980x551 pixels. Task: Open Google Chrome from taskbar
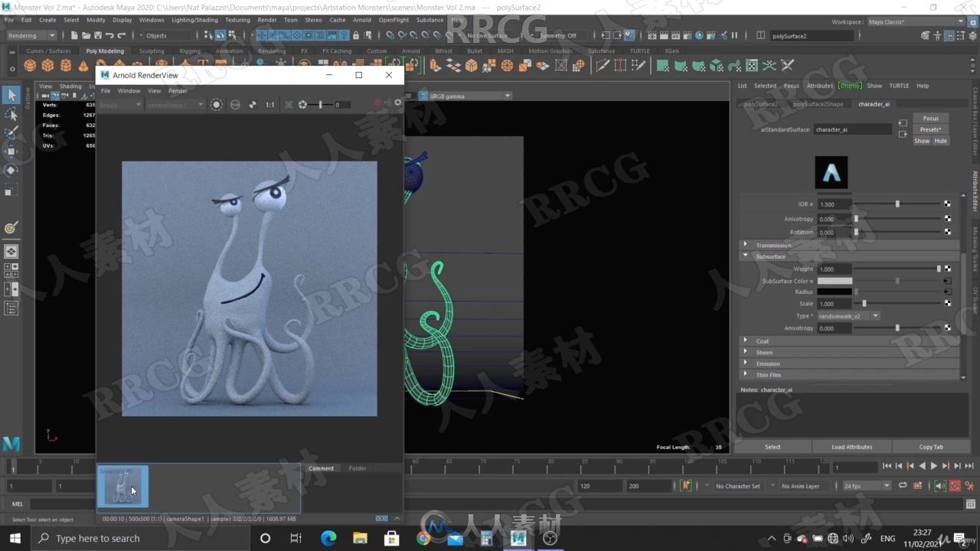point(423,538)
